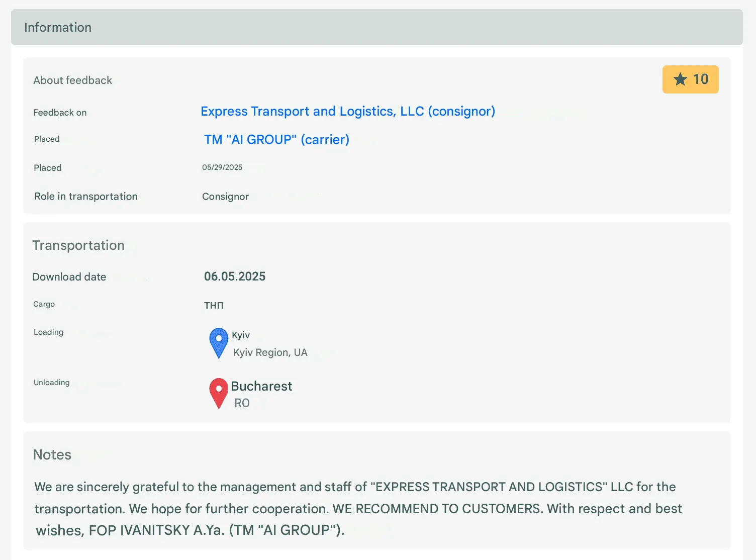Click the yellow 10 rating badge

coord(690,79)
